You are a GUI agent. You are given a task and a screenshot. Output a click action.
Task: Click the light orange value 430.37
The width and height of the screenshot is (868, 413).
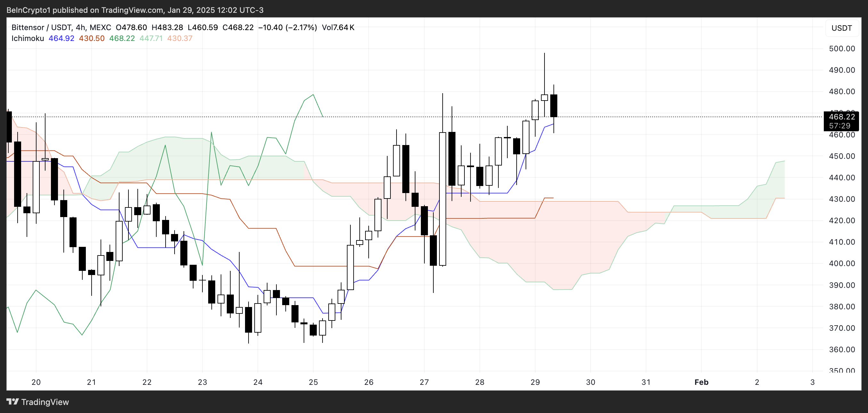coord(180,38)
